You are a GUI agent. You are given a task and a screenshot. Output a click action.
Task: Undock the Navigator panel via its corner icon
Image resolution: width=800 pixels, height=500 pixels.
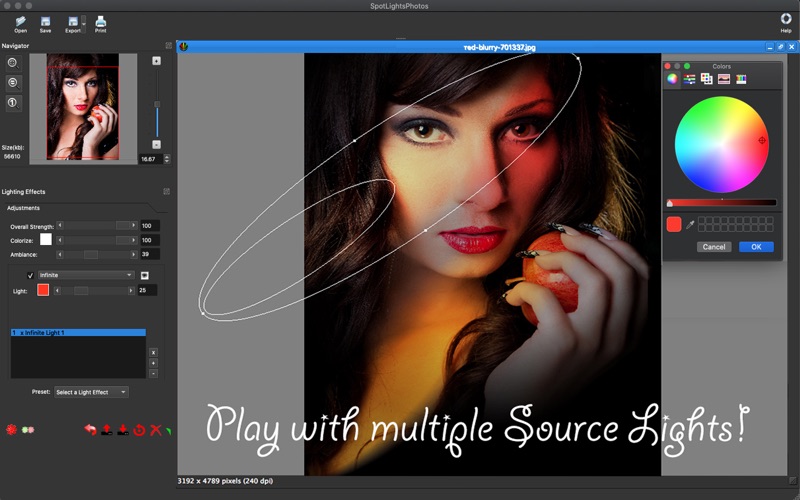[x=169, y=45]
